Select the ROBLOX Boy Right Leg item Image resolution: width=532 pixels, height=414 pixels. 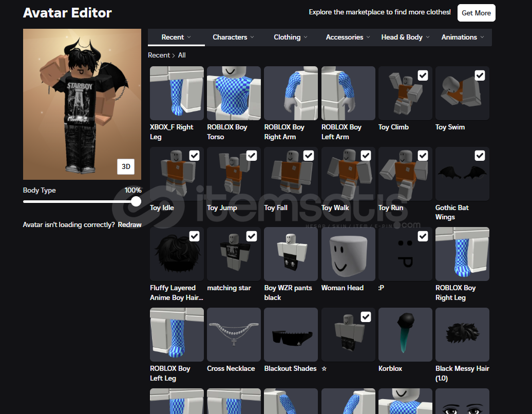tap(462, 254)
